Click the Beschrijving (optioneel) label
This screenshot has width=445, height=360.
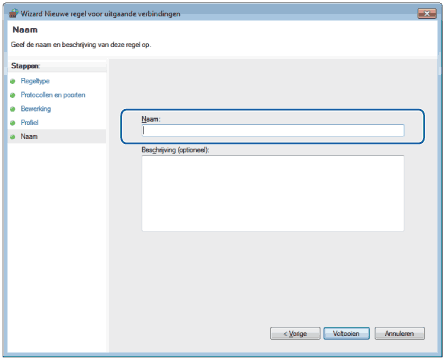[x=175, y=150]
